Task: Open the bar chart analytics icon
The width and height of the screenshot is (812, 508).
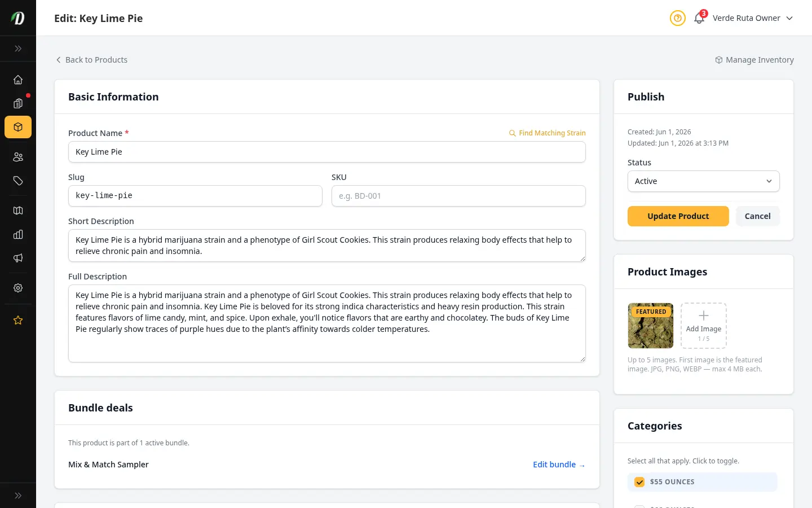Action: point(18,234)
